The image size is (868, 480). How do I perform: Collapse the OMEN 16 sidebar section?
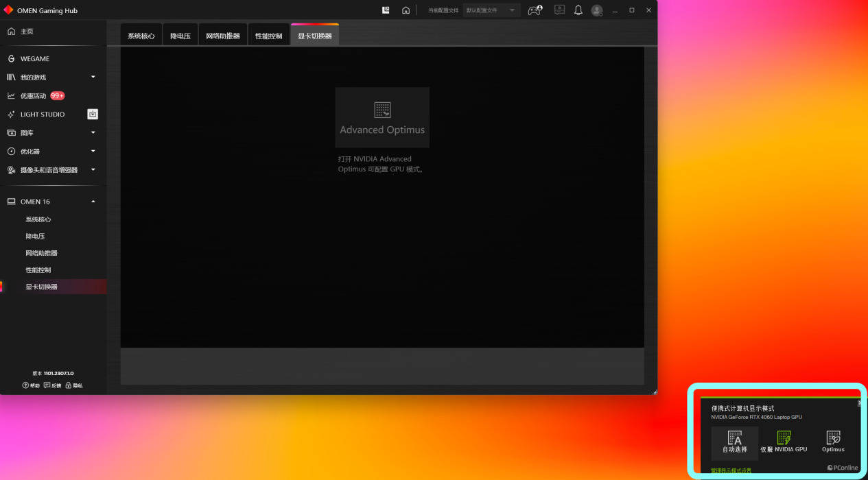pyautogui.click(x=93, y=202)
